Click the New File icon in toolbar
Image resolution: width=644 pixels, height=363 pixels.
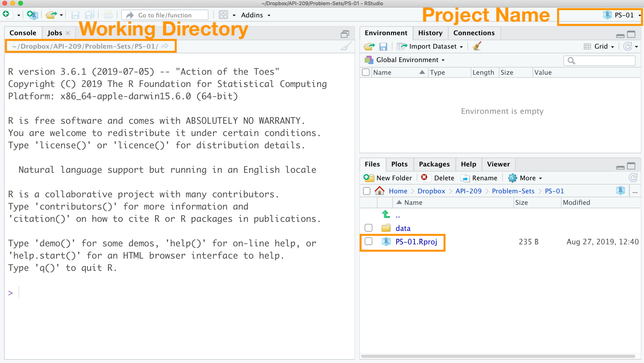click(x=6, y=15)
